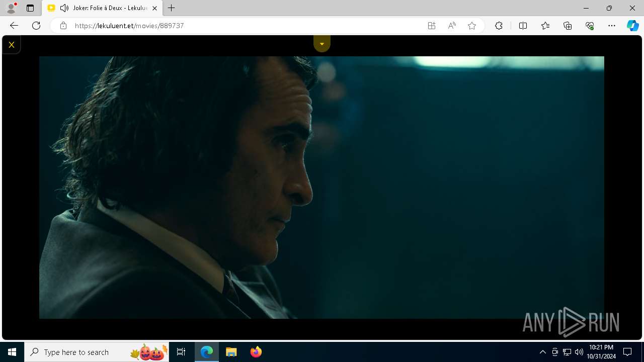Show hidden system tray icons
This screenshot has width=644, height=362.
[542, 352]
